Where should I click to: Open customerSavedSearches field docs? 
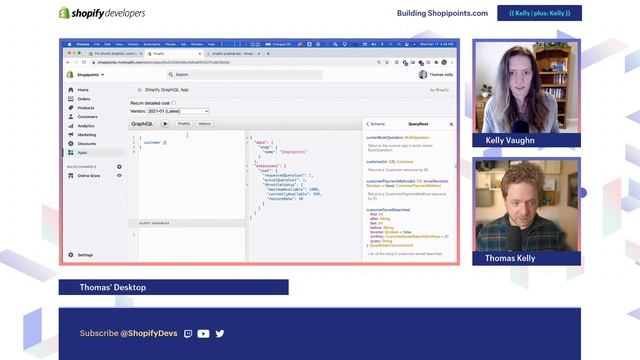388,210
